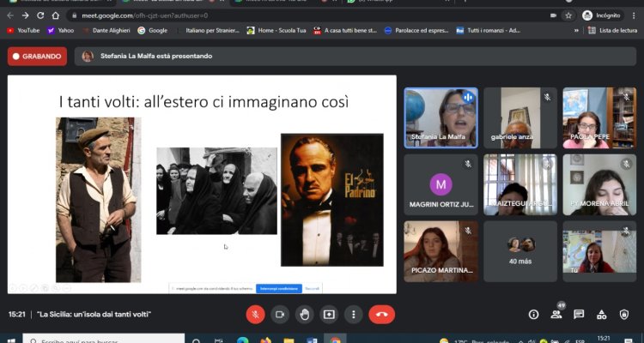
Task: Click the muted mic icon on gabriele anza tile
Action: click(x=547, y=97)
